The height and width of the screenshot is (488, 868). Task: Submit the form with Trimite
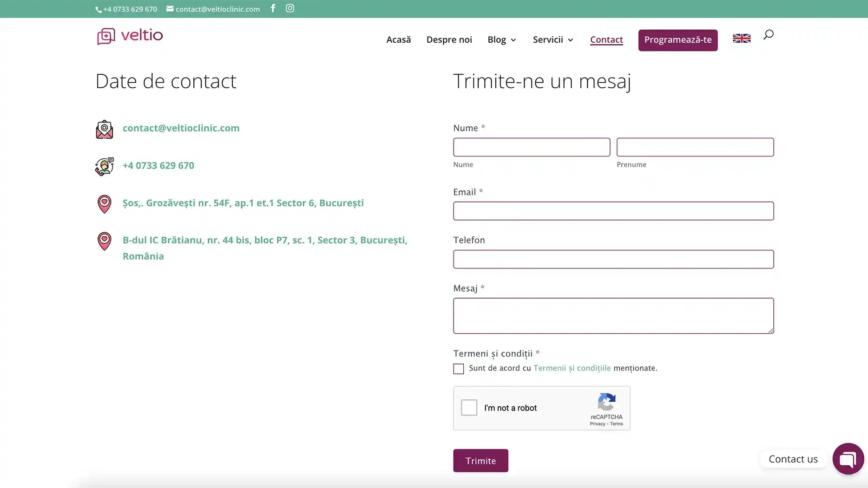(x=480, y=461)
